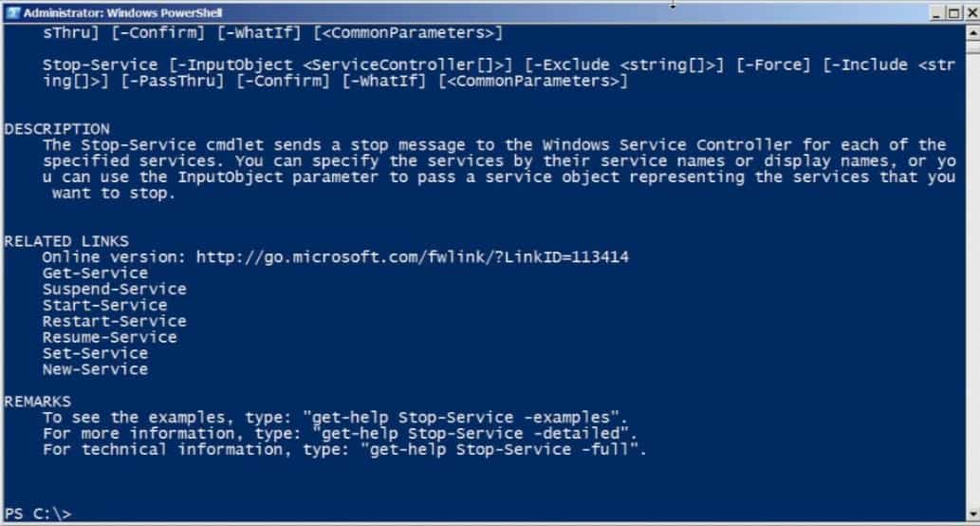Maximize the PowerShell window
The width and height of the screenshot is (980, 526).
tap(953, 13)
